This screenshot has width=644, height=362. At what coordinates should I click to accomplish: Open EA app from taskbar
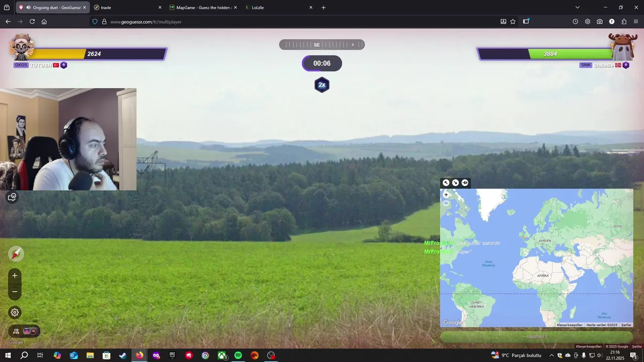[x=255, y=355]
